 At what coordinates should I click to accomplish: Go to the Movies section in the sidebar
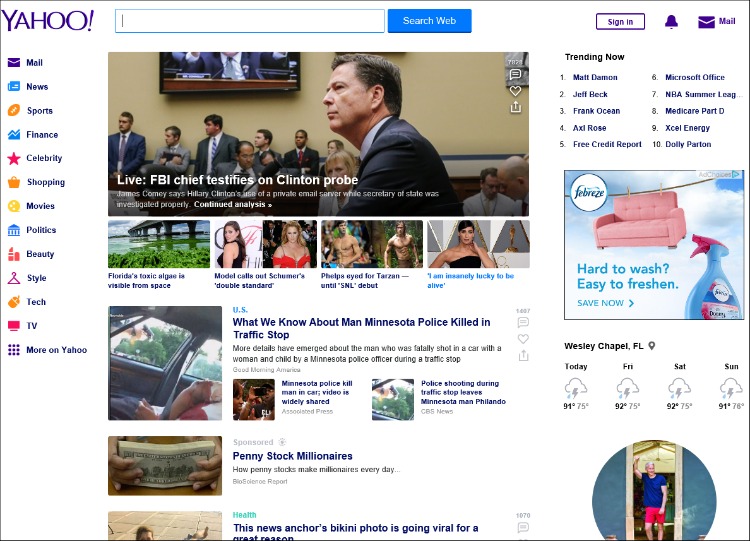click(x=14, y=206)
